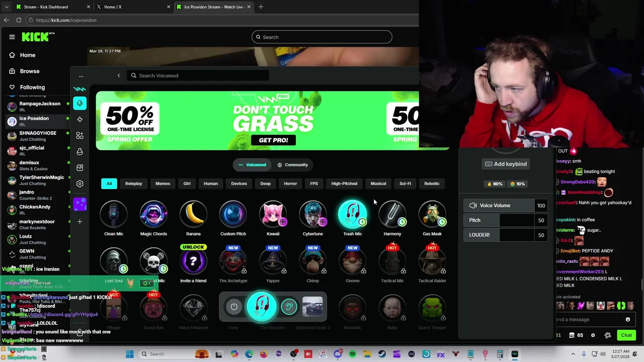This screenshot has height=362, width=644.
Task: Click the background effect thumbnail in bottom bar
Action: (312, 307)
